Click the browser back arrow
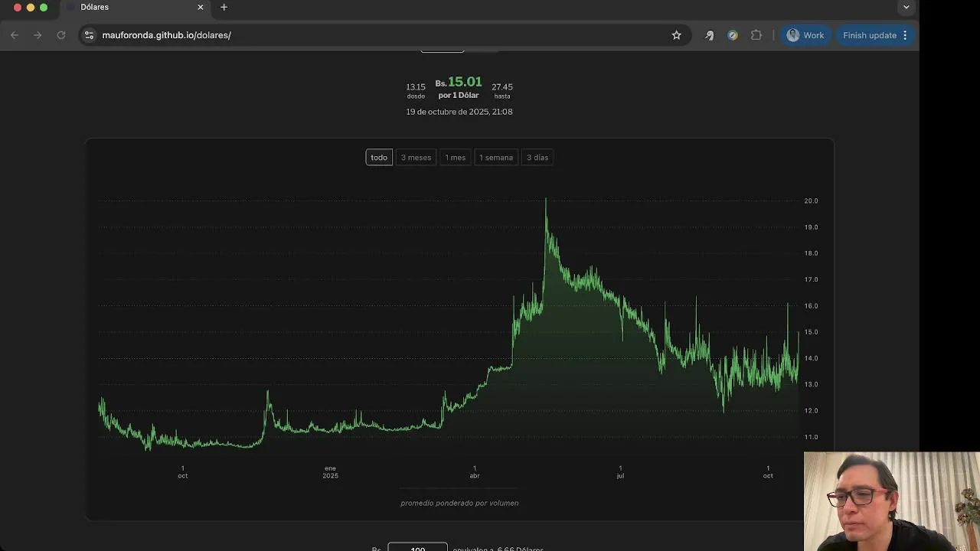This screenshot has width=980, height=551. 15,35
